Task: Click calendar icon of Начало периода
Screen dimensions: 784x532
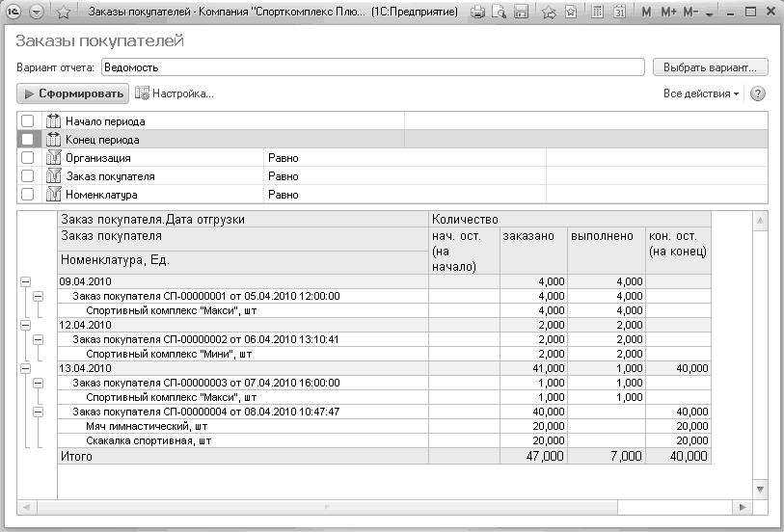Action: tap(53, 120)
